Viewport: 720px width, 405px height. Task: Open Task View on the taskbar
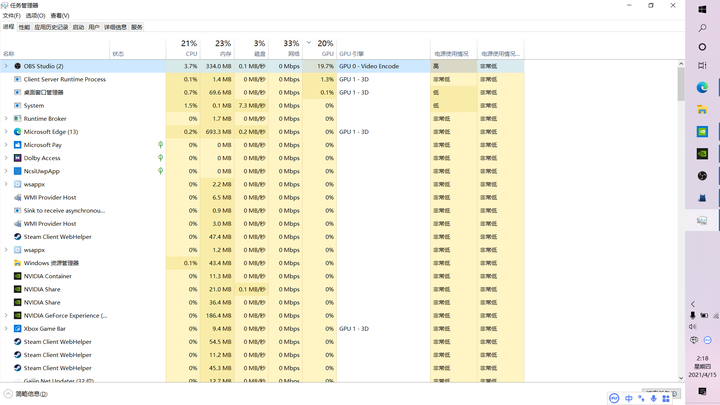[x=702, y=66]
